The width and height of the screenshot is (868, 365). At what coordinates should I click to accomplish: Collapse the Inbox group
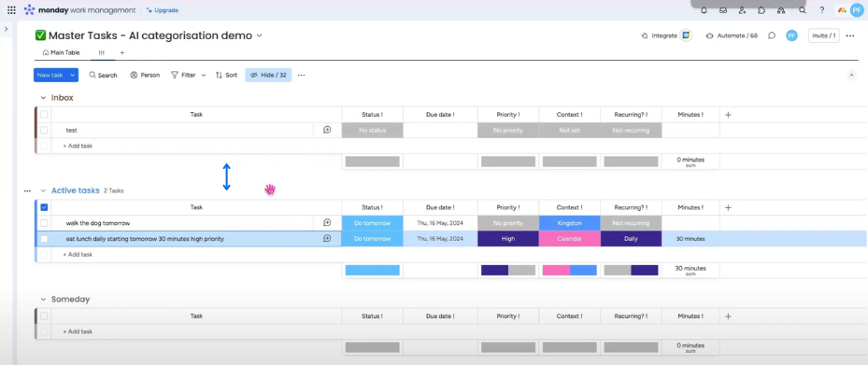[43, 98]
